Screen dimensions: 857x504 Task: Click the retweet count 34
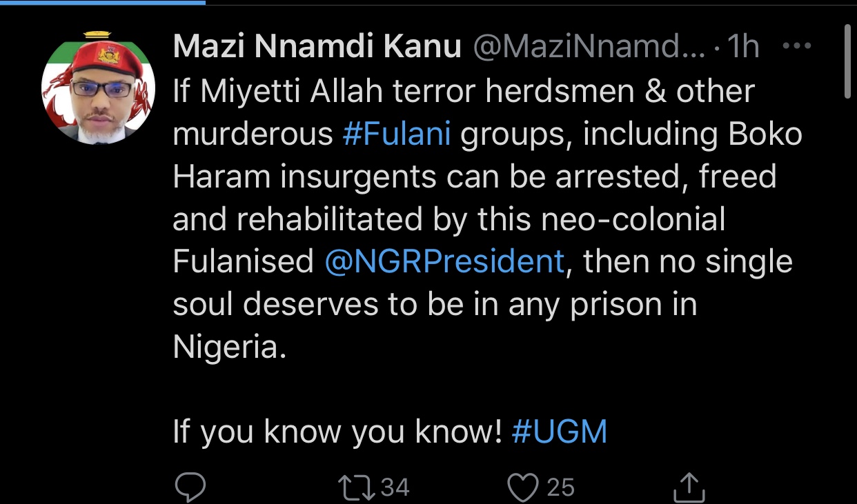(x=395, y=488)
